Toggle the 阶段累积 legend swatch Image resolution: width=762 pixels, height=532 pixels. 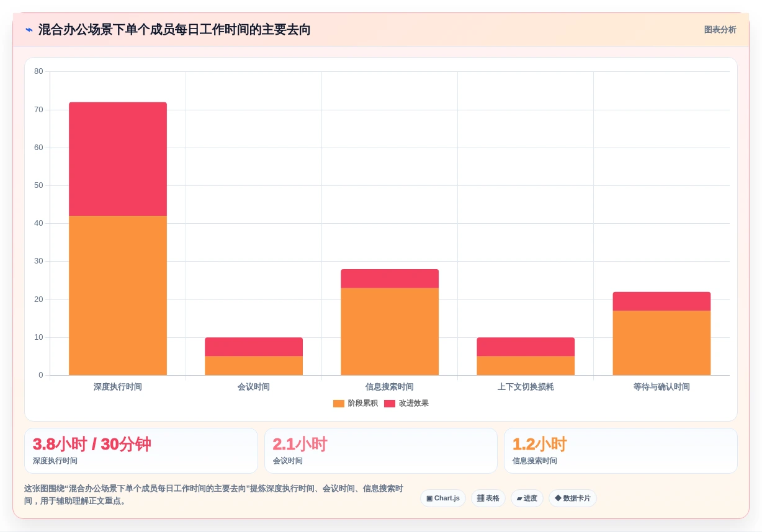[x=338, y=404]
